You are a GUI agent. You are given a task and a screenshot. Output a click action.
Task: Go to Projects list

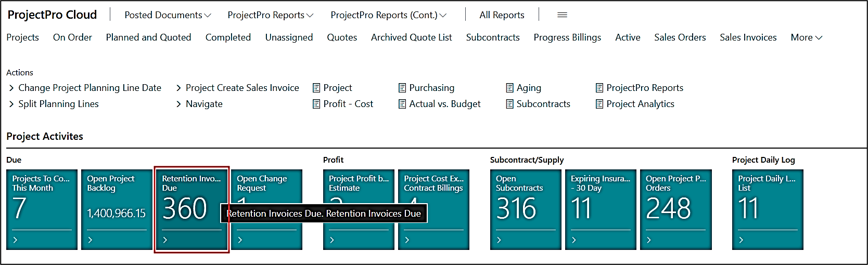(22, 37)
